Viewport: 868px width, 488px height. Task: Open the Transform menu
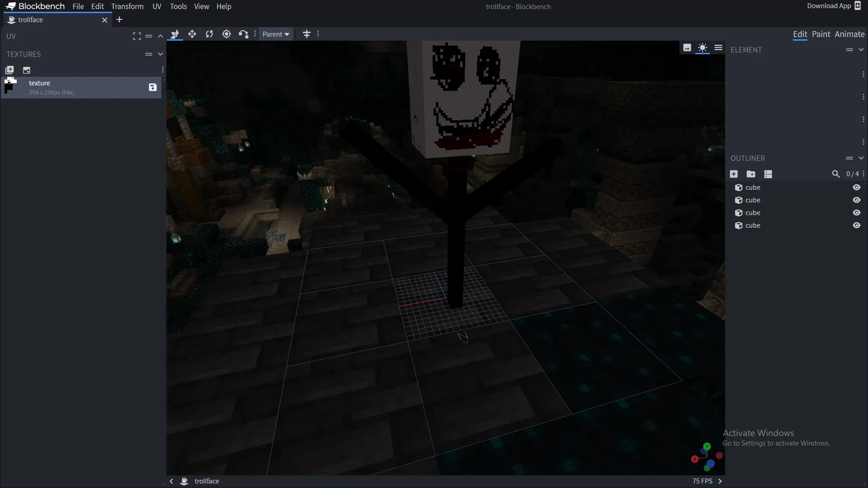[x=127, y=6]
